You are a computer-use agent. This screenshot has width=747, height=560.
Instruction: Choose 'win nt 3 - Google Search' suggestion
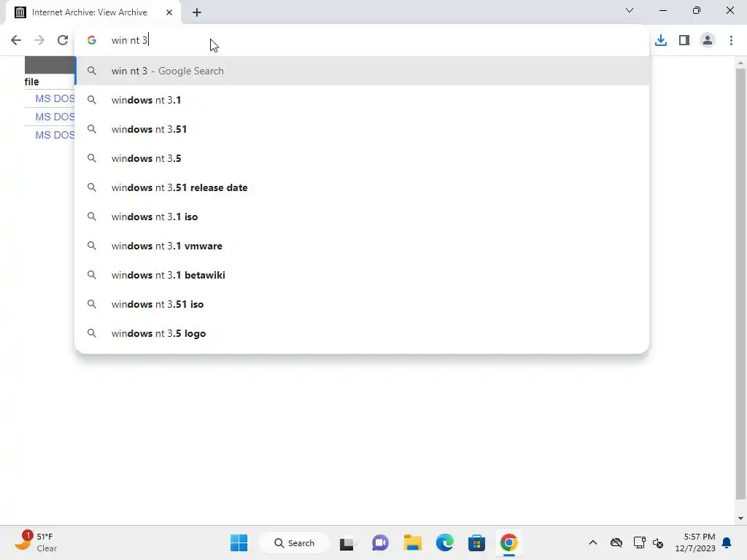pos(362,71)
